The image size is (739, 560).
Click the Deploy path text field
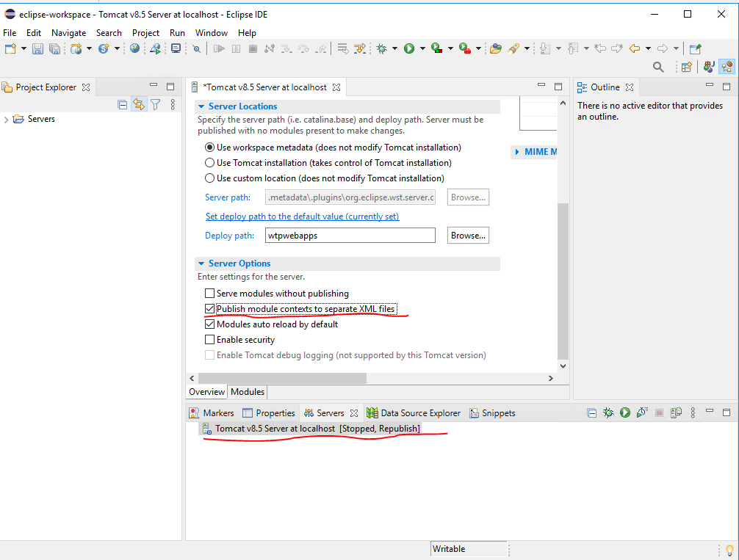350,236
